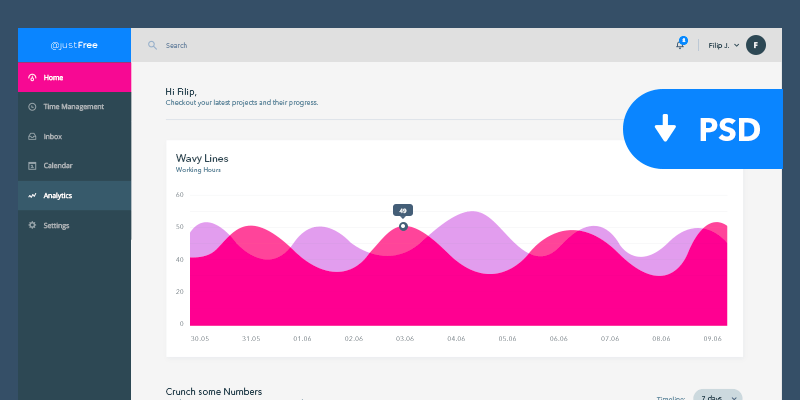Image resolution: width=800 pixels, height=400 pixels.
Task: Click the chart data point on 03.06
Action: 403,226
